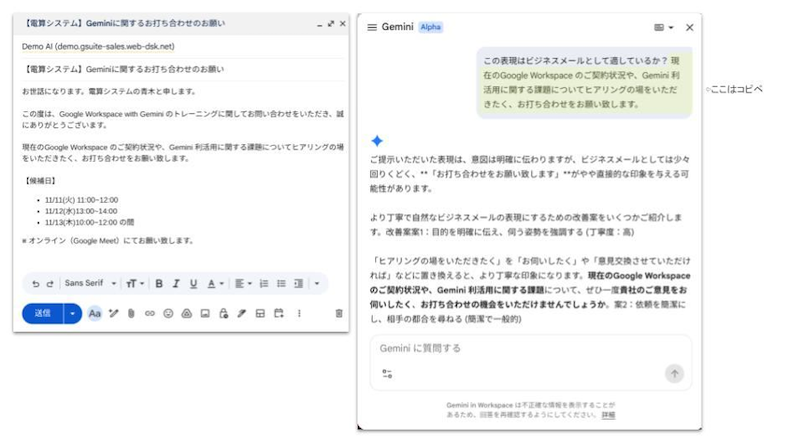Image resolution: width=804 pixels, height=443 pixels.
Task: Open the emoji picker in compose toolbar
Action: [168, 313]
